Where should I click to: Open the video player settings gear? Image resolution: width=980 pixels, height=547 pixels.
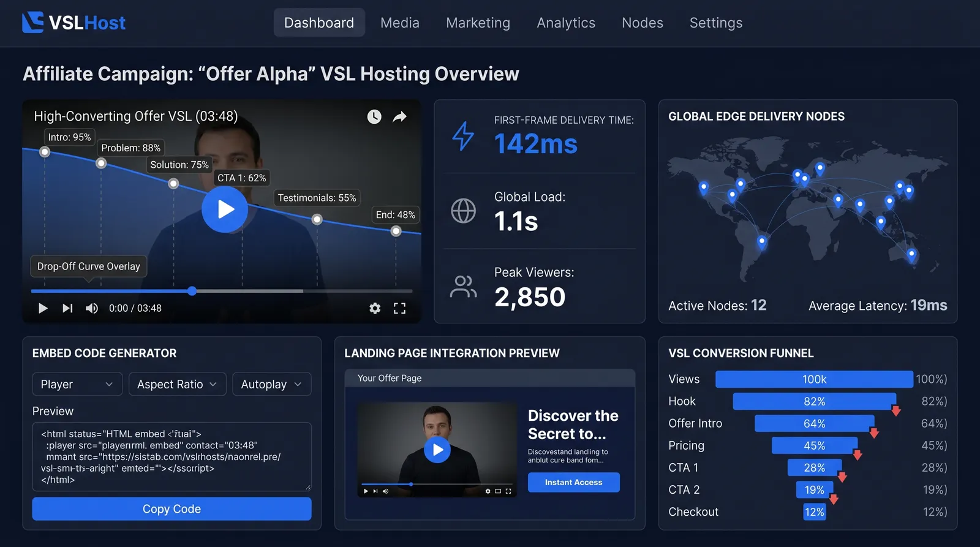(x=375, y=308)
